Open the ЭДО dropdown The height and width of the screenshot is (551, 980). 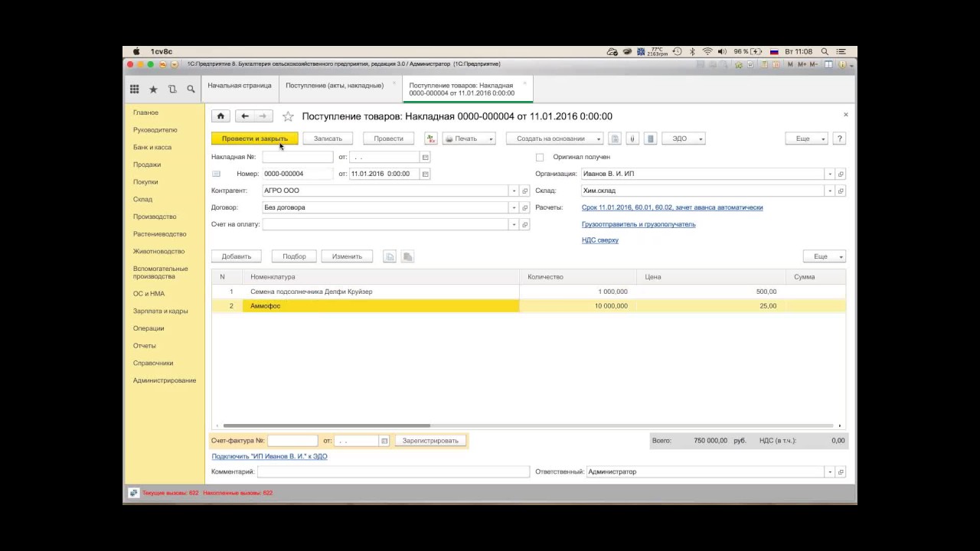(x=684, y=139)
